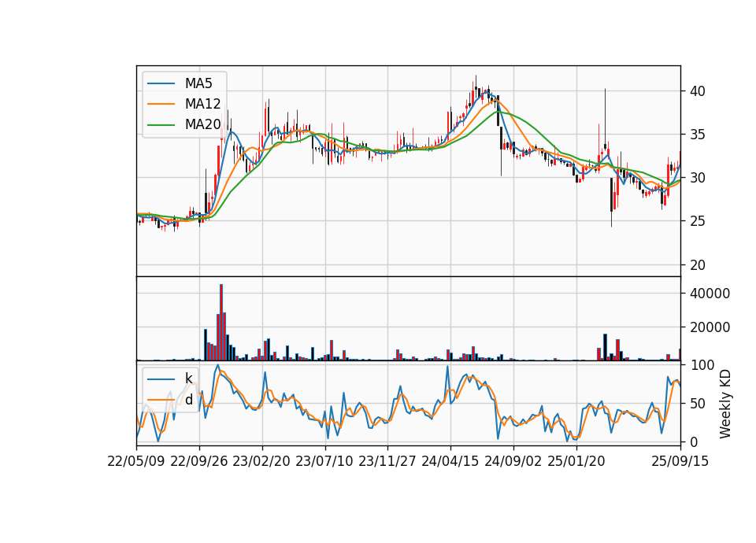
Task: Click the blue MA5 legend line sample
Action: point(161,84)
